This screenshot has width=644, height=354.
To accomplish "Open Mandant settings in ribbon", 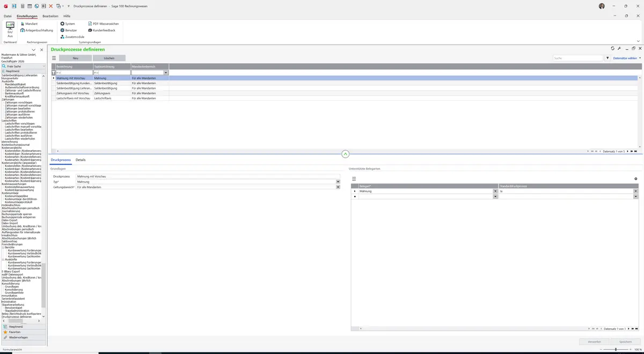I will click(x=29, y=24).
